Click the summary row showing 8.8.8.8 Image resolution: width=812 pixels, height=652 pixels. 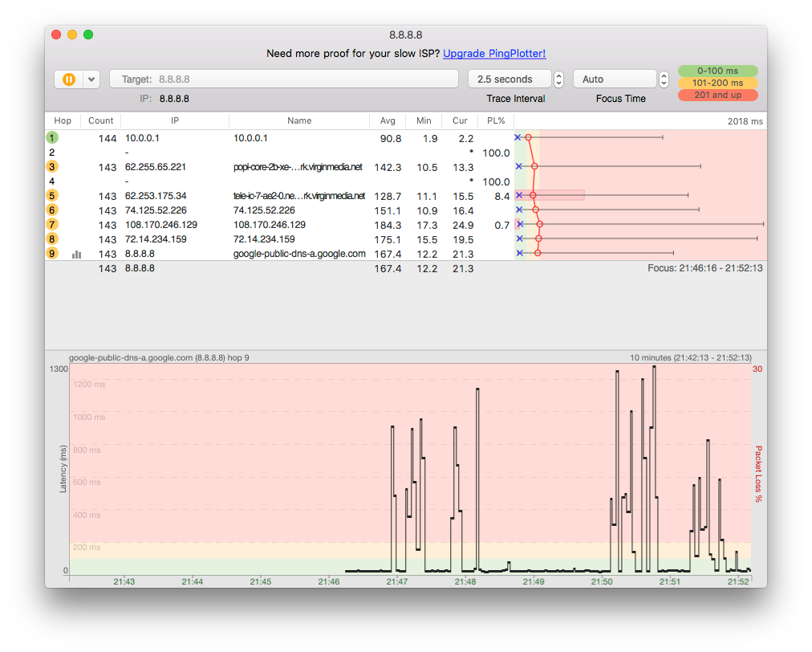(280, 268)
